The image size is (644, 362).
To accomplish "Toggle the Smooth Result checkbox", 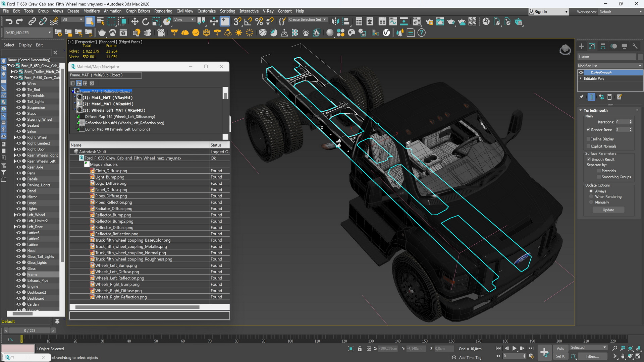I will pos(589,160).
